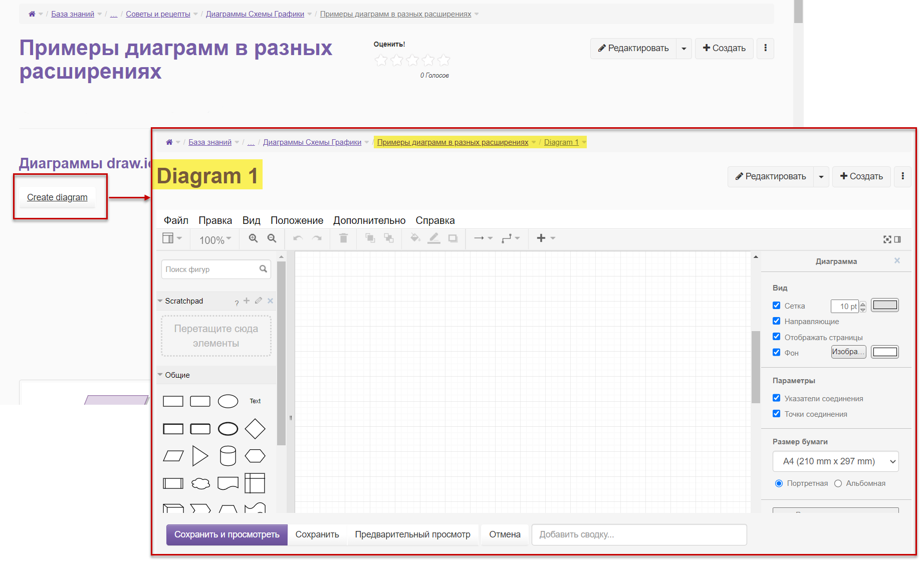Select the Альбомная orientation radio button
Screen dimensions: 924x563
pos(838,483)
